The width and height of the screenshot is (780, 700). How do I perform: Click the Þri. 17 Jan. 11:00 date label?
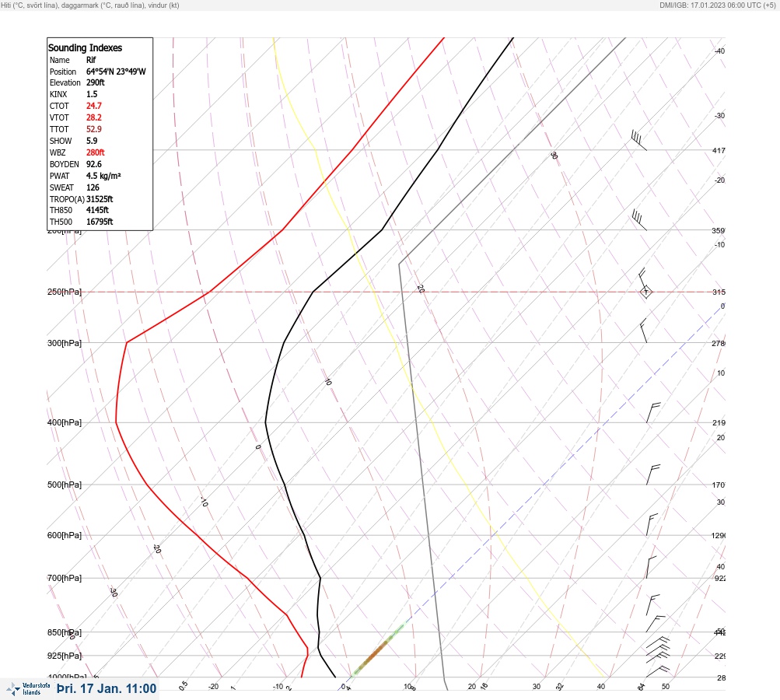point(107,688)
